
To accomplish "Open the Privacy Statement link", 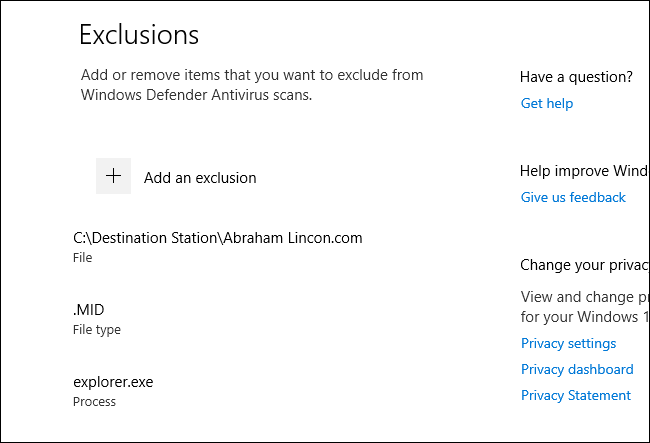I will click(x=576, y=395).
